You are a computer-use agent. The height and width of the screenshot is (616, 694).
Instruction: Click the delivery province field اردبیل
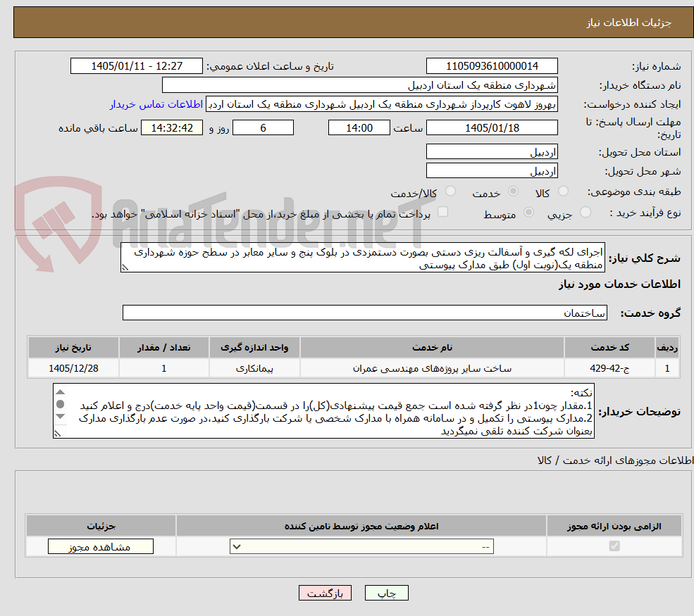pos(492,151)
